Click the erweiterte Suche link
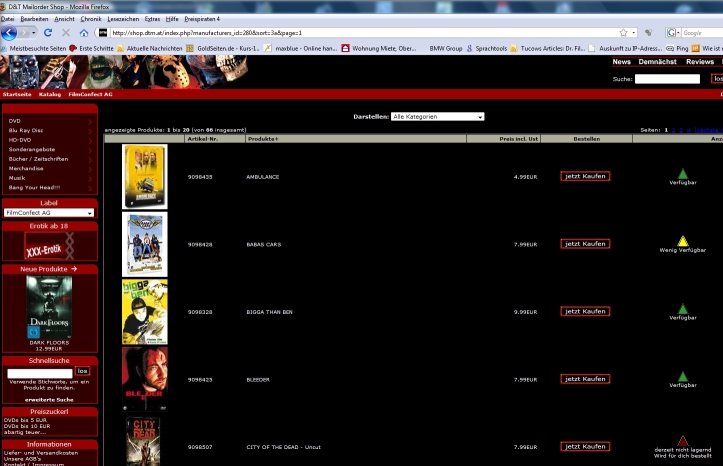Image resolution: width=723 pixels, height=466 pixels. (x=49, y=400)
